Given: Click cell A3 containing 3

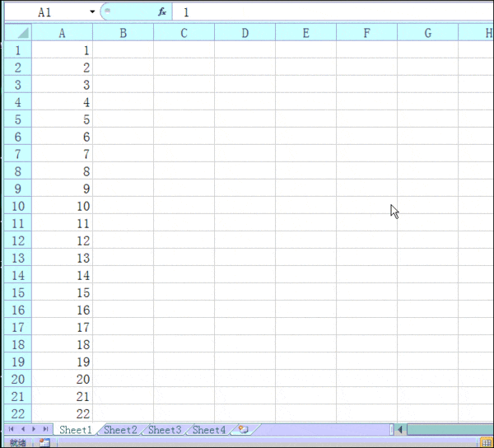Looking at the screenshot, I should [62, 85].
